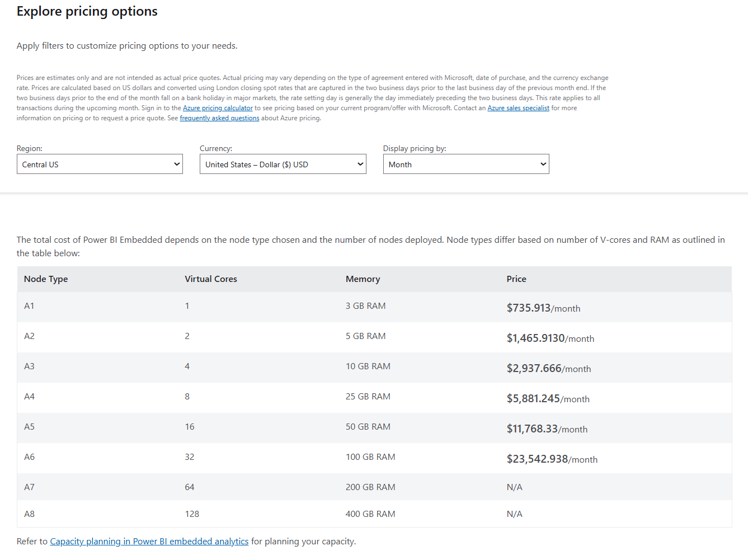Select the A1 node type cell
Viewport: 748px width, 560px height.
pos(29,306)
